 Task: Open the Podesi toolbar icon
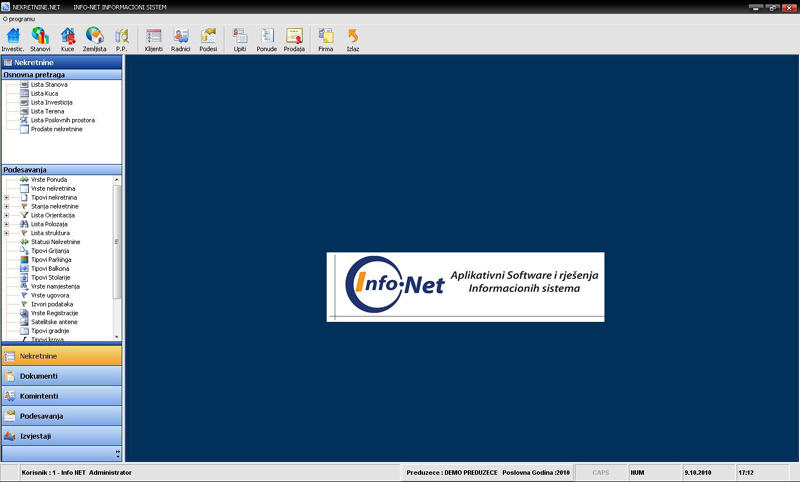pyautogui.click(x=208, y=40)
